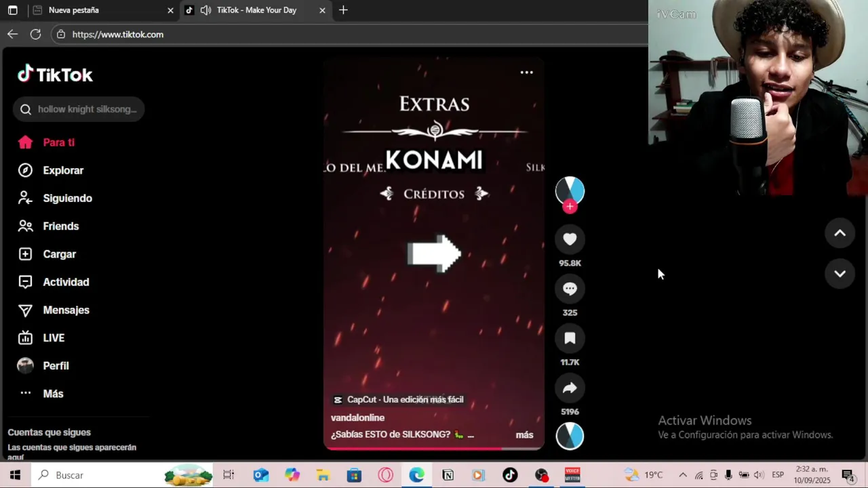Focus the 'hollow knight silksong' search field
The width and height of the screenshot is (868, 488).
[x=79, y=109]
